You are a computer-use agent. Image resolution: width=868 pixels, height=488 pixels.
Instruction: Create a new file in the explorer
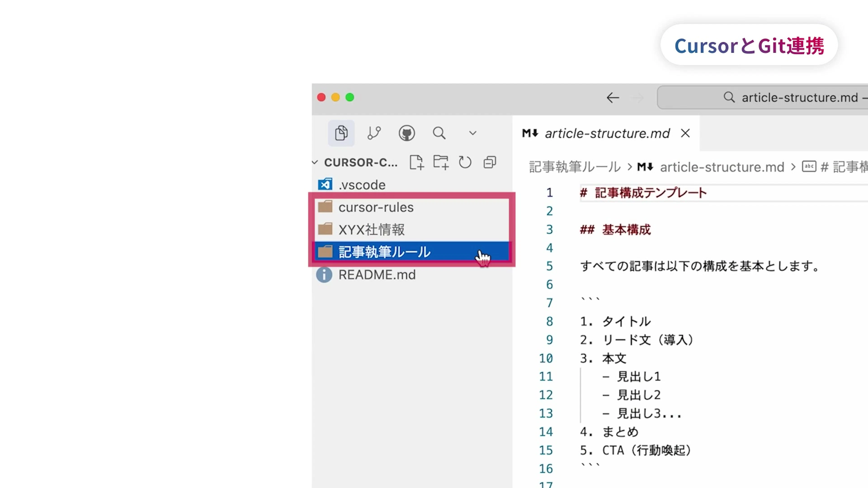click(416, 162)
